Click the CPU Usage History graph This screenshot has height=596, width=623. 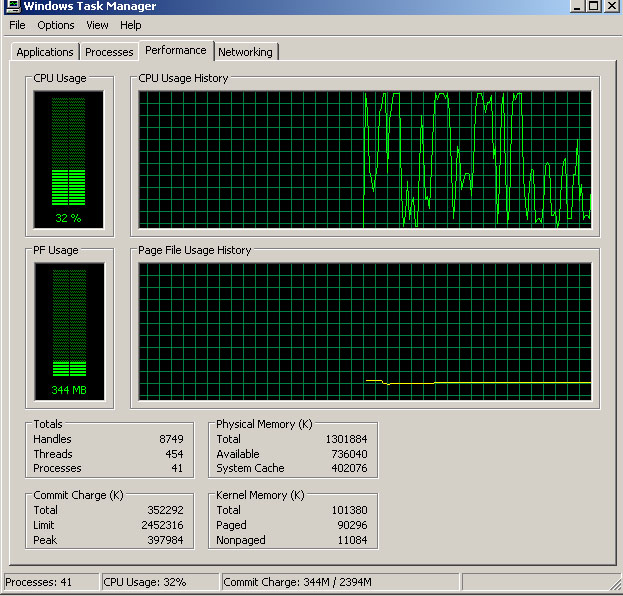pyautogui.click(x=365, y=160)
